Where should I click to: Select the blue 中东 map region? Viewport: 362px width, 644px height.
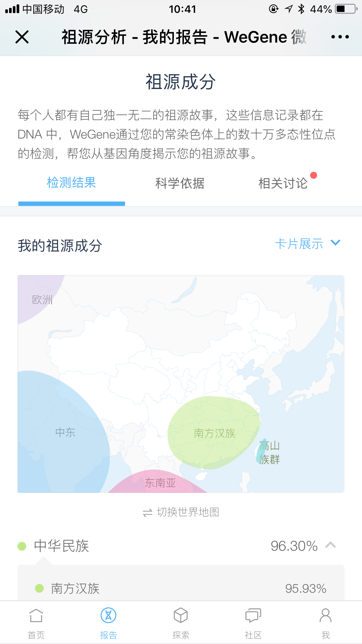[x=64, y=432]
